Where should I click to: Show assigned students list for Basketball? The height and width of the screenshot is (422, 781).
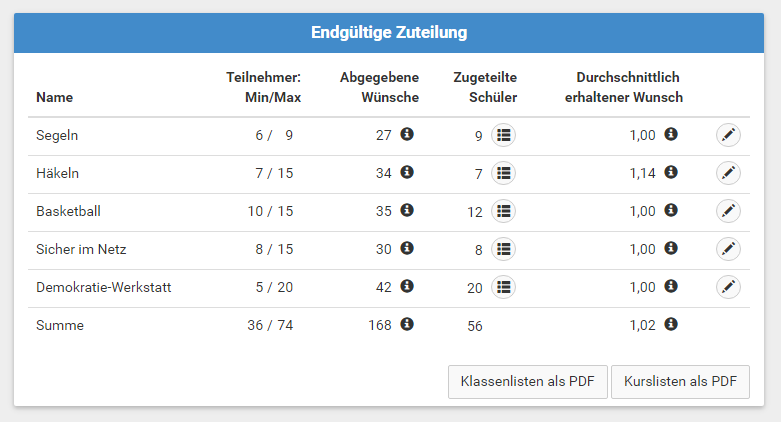point(504,211)
